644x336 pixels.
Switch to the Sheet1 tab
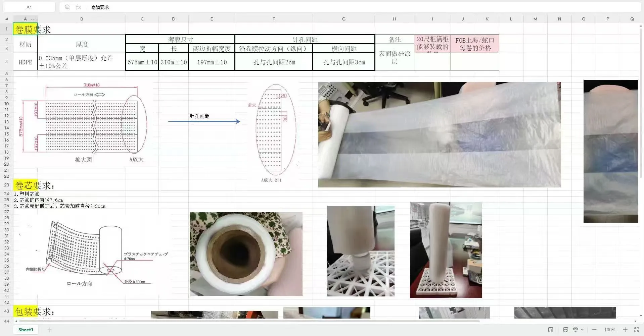click(x=26, y=330)
